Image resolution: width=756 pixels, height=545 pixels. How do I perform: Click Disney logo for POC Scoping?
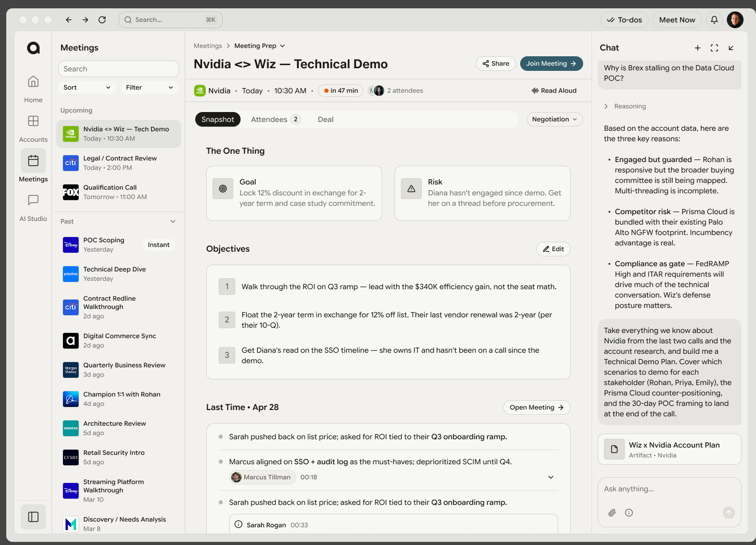tap(71, 245)
